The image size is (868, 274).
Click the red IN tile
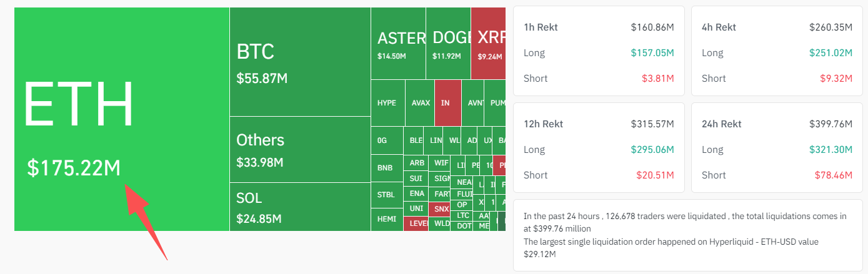[447, 103]
